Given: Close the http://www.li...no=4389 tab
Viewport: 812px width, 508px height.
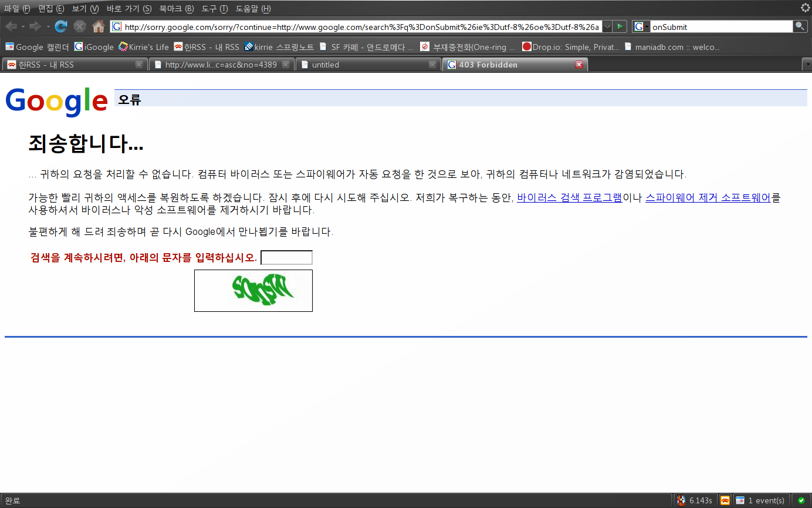Looking at the screenshot, I should tap(286, 65).
